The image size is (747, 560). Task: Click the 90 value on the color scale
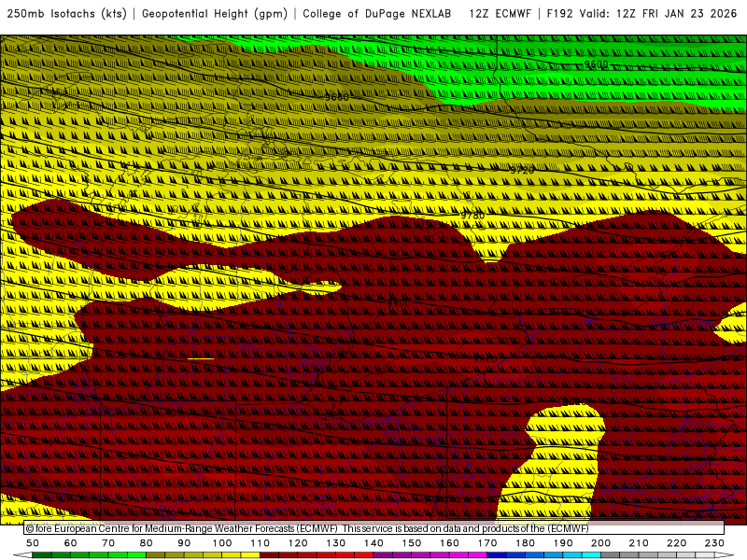[184, 543]
